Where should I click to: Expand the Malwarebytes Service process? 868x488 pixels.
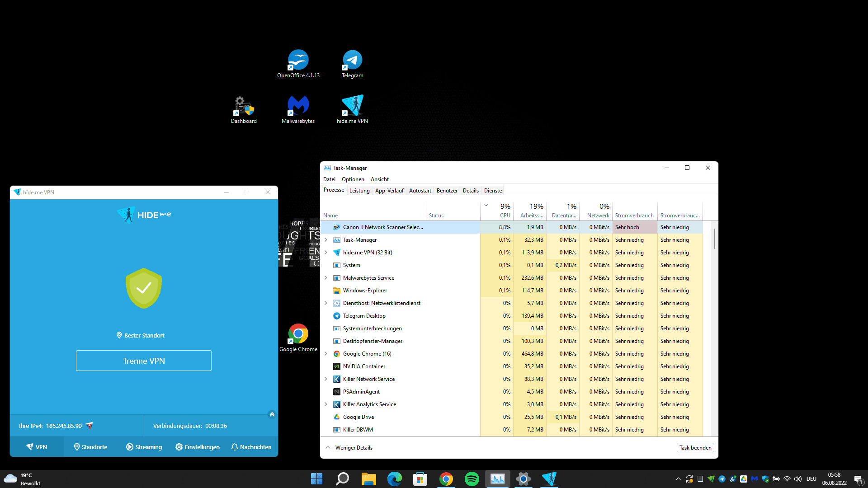click(x=326, y=278)
